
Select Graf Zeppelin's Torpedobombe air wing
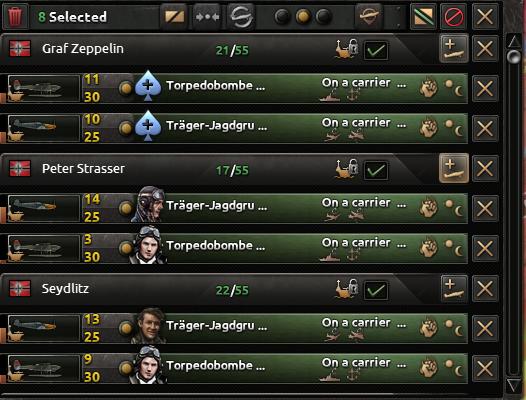(x=234, y=88)
